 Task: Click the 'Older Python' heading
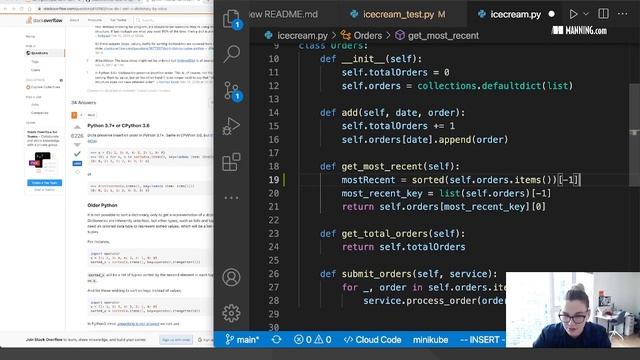point(102,205)
